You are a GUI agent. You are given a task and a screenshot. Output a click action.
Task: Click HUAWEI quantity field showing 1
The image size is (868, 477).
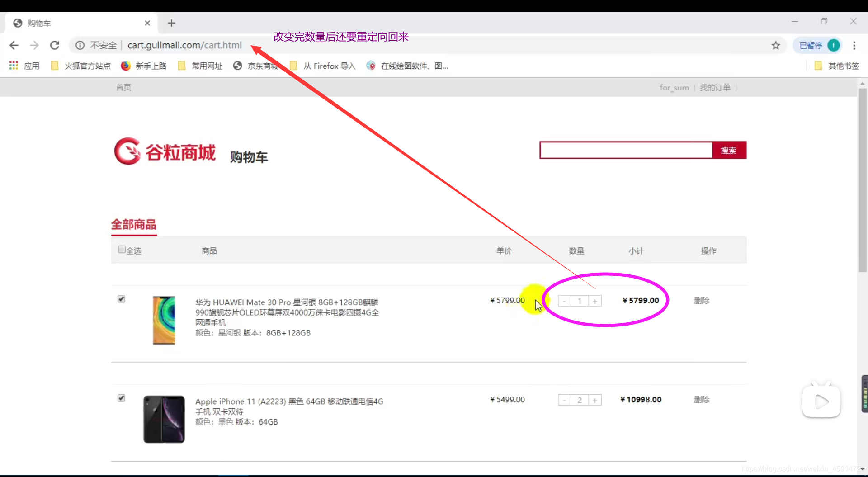[580, 301]
